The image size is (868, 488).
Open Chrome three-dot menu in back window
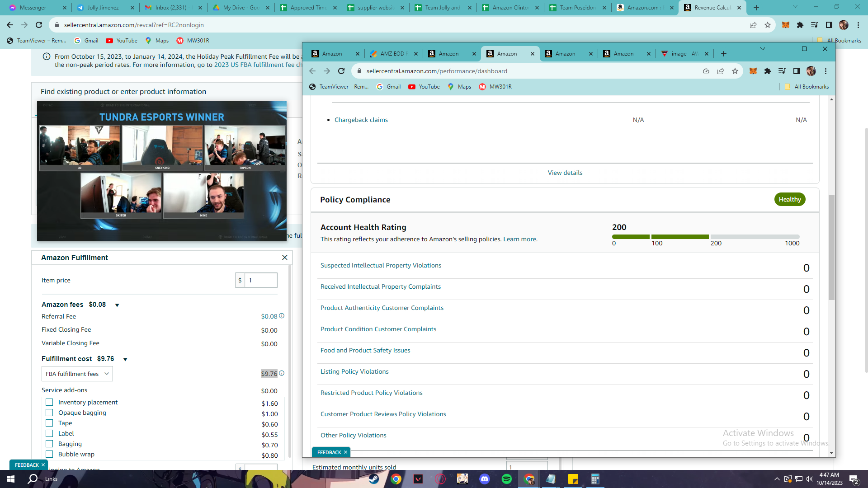(858, 25)
